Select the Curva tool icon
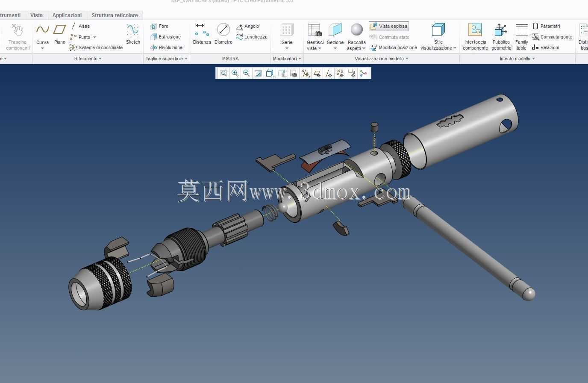The width and height of the screenshot is (588, 383). (42, 30)
